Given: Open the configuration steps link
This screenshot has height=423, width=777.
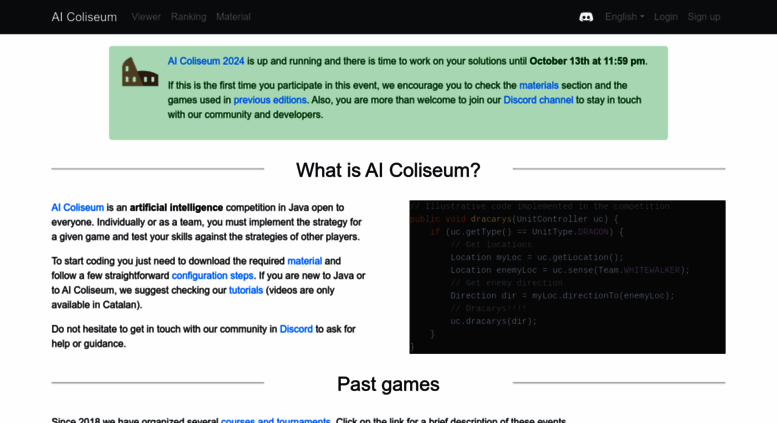Looking at the screenshot, I should click(x=213, y=275).
